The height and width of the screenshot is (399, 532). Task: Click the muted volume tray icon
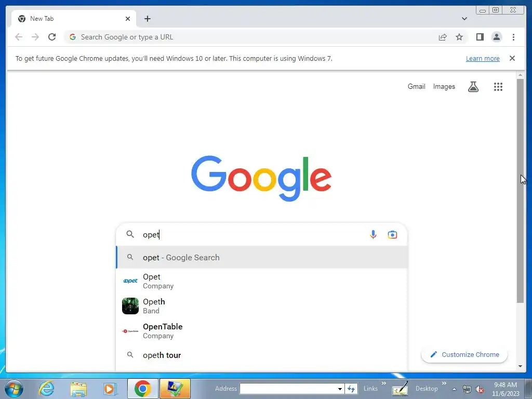(x=480, y=390)
